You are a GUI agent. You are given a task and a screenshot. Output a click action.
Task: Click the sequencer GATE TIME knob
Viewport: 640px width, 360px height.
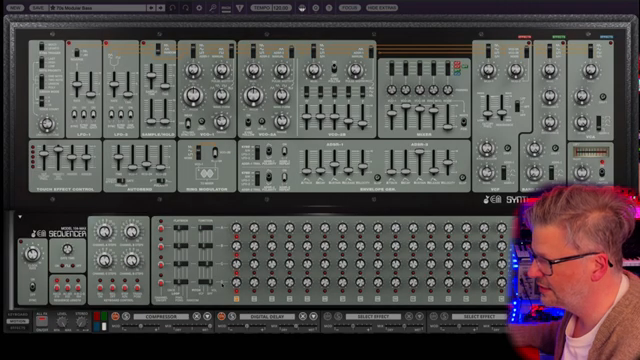[x=67, y=249]
